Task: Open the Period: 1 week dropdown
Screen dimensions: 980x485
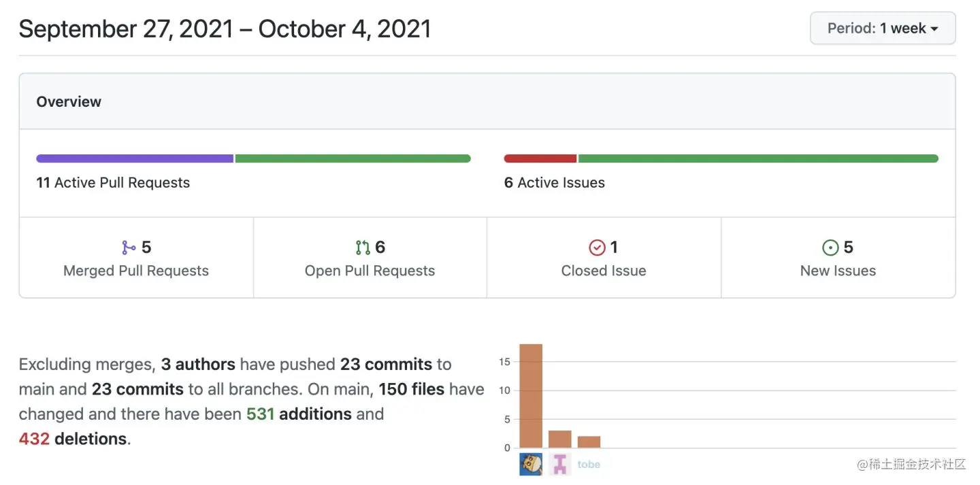Action: 883,29
